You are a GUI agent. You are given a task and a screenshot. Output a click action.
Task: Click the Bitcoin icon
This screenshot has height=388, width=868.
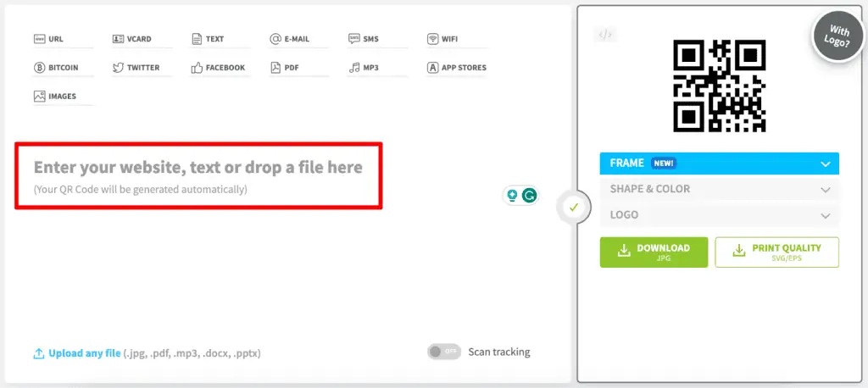pos(39,68)
